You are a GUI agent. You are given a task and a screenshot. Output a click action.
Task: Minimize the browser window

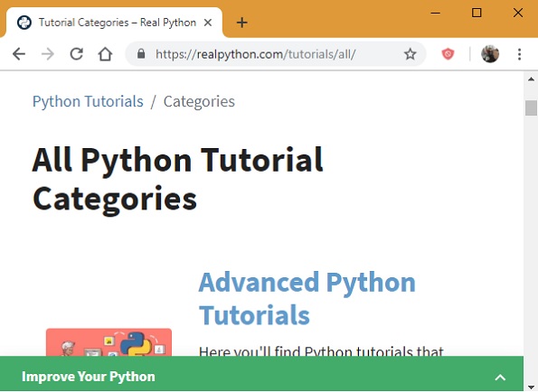(436, 13)
